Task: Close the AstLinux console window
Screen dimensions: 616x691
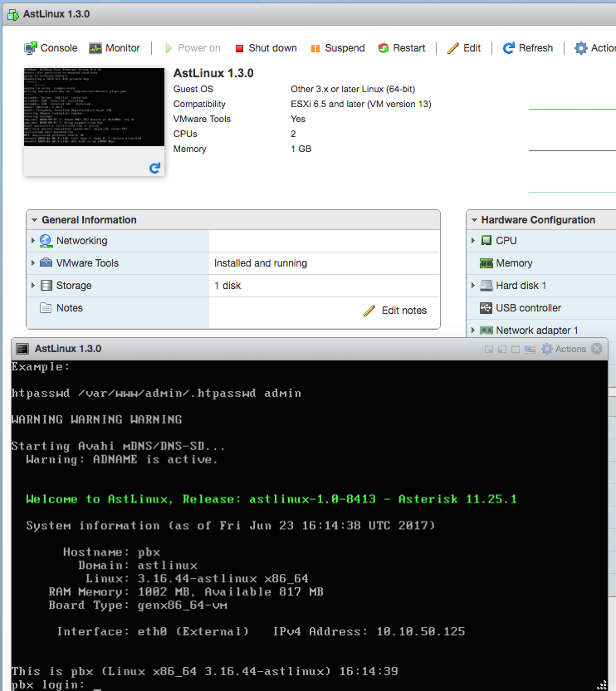Action: point(597,349)
